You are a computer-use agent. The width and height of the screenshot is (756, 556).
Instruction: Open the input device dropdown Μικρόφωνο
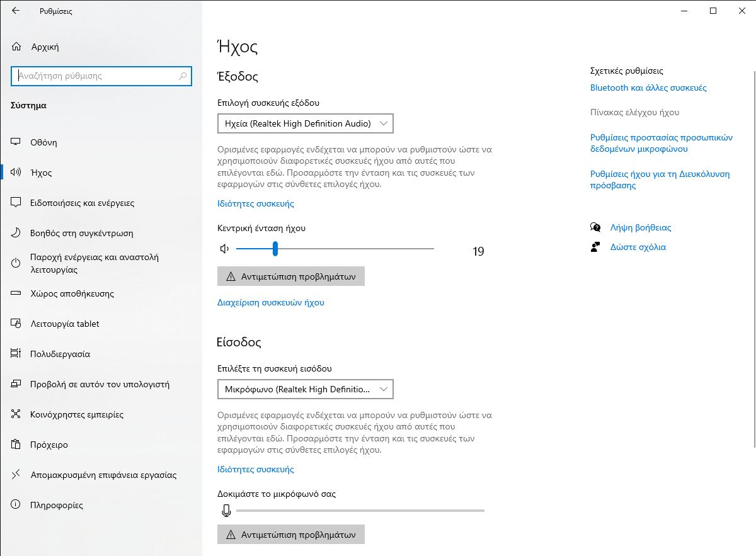(306, 389)
